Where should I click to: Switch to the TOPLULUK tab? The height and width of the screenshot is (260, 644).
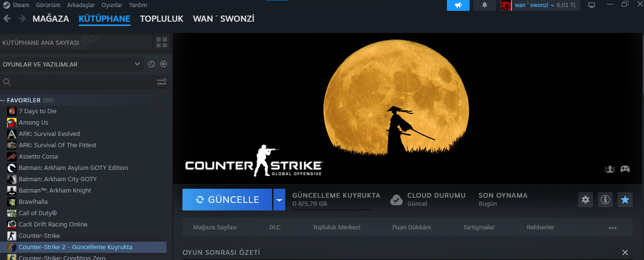click(162, 19)
